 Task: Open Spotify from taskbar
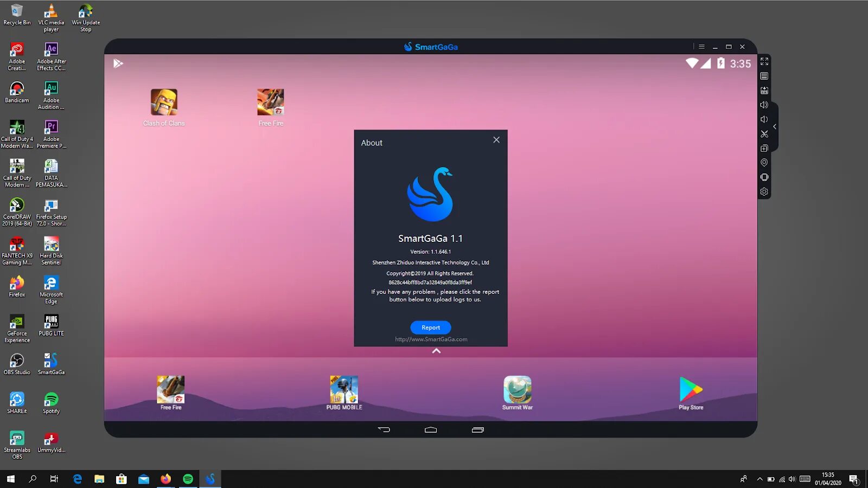click(188, 479)
